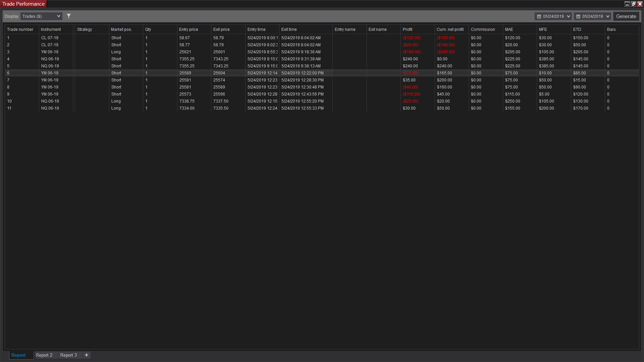
Task: Select cum. net profit $165.00 cell
Action: tap(444, 73)
